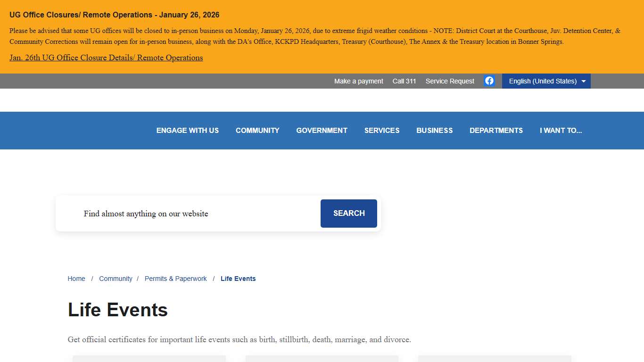The width and height of the screenshot is (644, 362).
Task: Click the Make a payment link
Action: 358,81
